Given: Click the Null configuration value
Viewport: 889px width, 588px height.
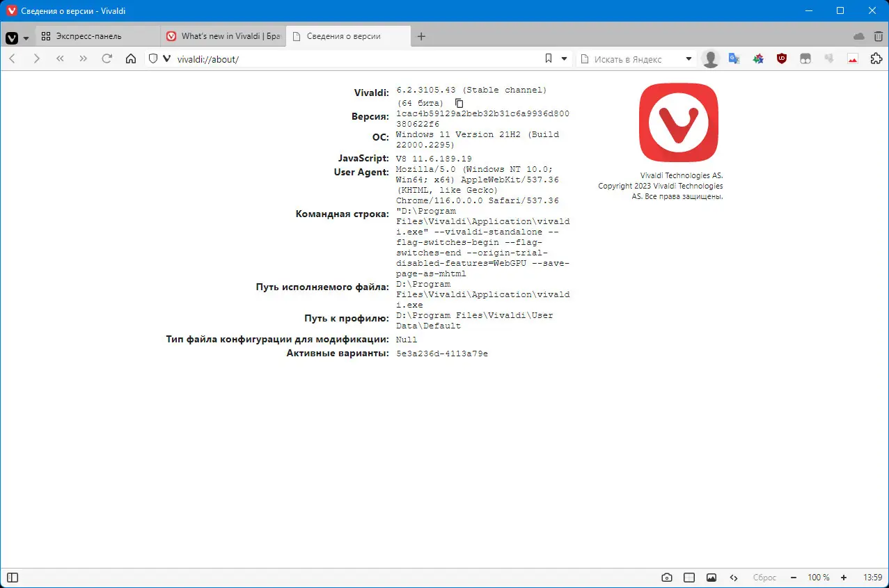Looking at the screenshot, I should click(407, 340).
